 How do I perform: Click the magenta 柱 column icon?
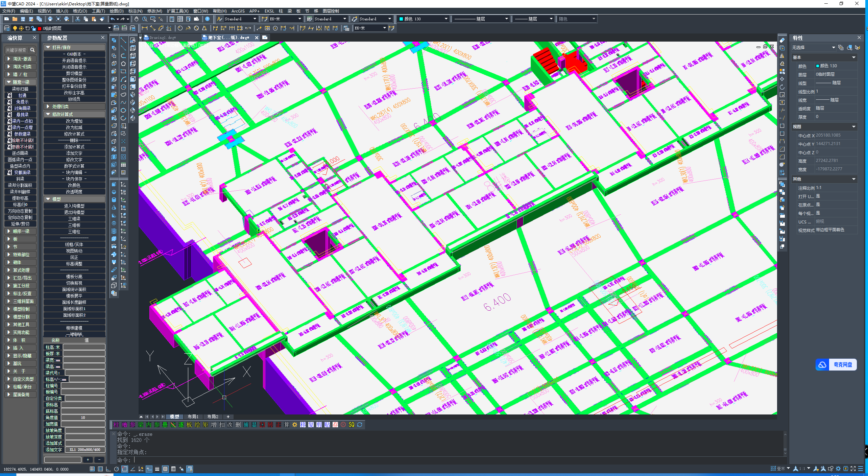[116, 425]
